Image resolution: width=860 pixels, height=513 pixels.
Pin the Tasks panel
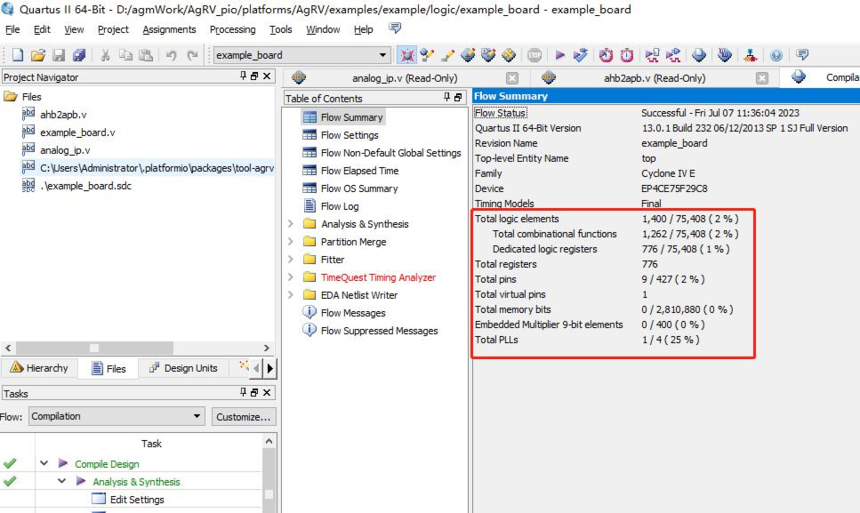(243, 392)
